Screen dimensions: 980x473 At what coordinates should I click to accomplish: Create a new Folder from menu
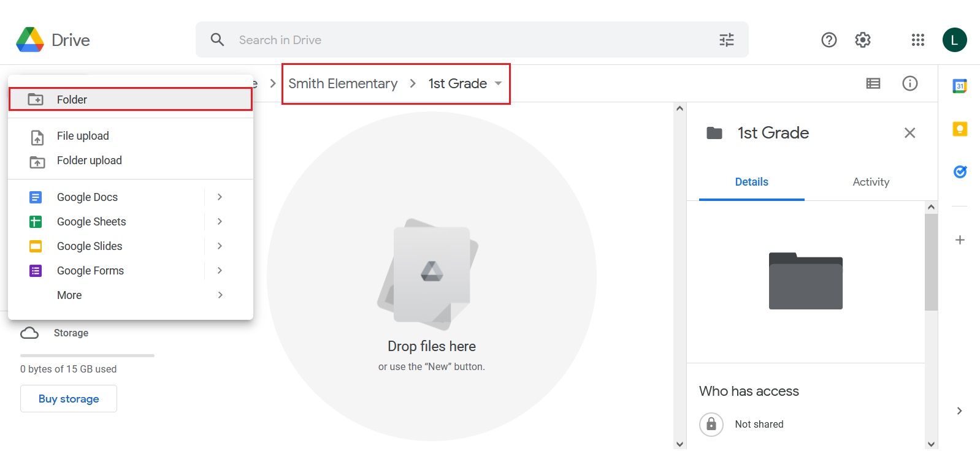pyautogui.click(x=131, y=99)
